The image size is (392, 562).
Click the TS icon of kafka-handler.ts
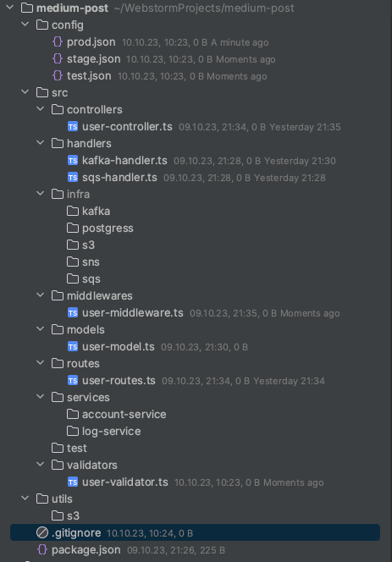[x=73, y=160]
